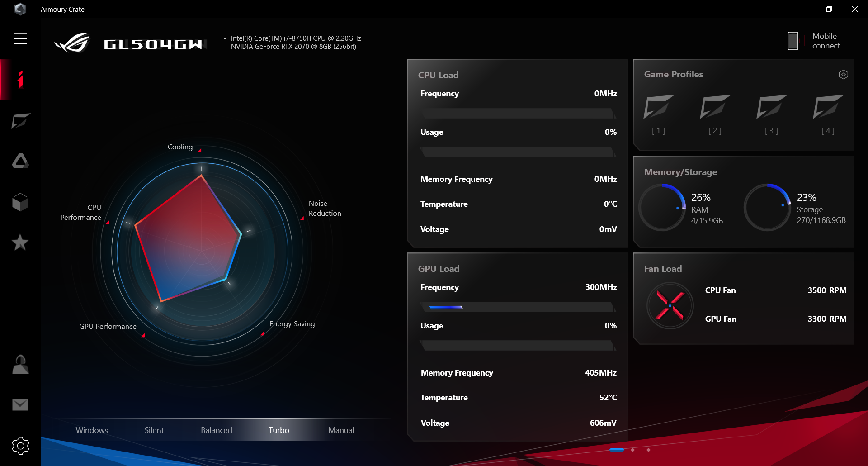Open the envelope messages icon

[20, 405]
